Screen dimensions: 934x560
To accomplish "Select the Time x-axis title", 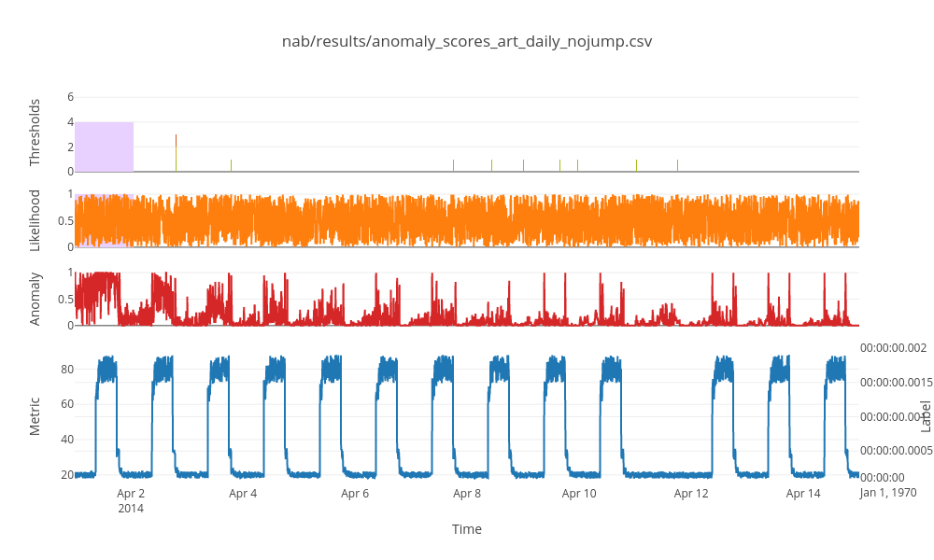I will tap(467, 529).
